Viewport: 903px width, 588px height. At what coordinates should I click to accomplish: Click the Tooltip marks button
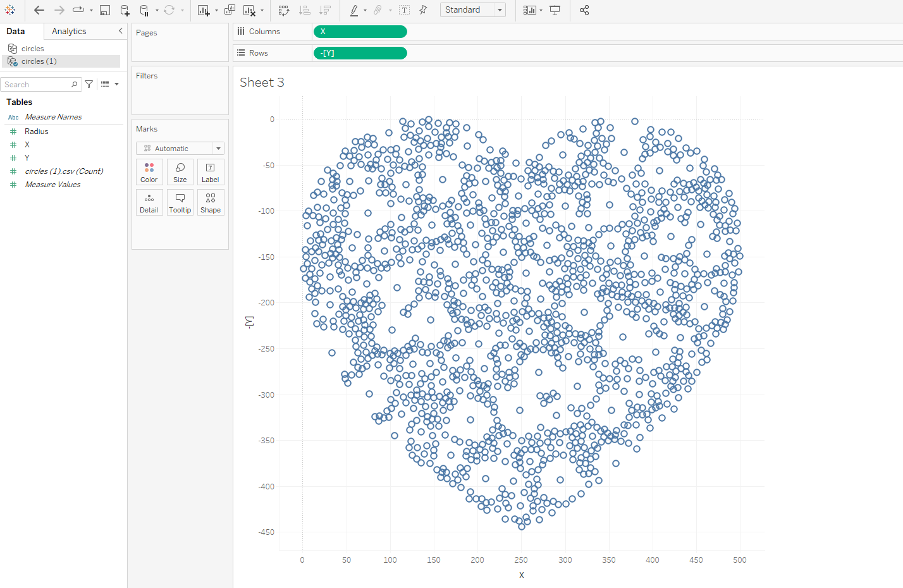[x=180, y=202]
